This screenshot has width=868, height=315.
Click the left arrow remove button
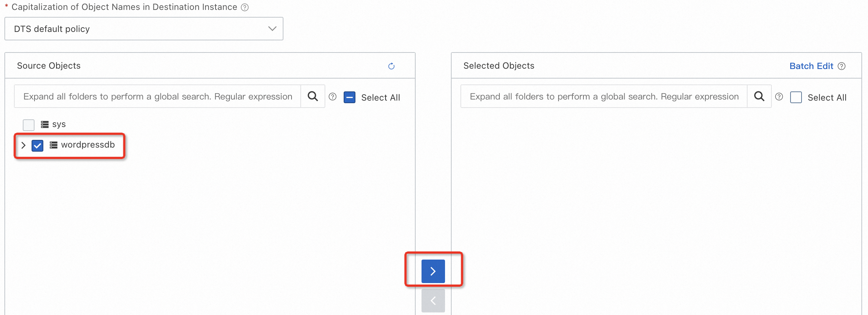[433, 301]
